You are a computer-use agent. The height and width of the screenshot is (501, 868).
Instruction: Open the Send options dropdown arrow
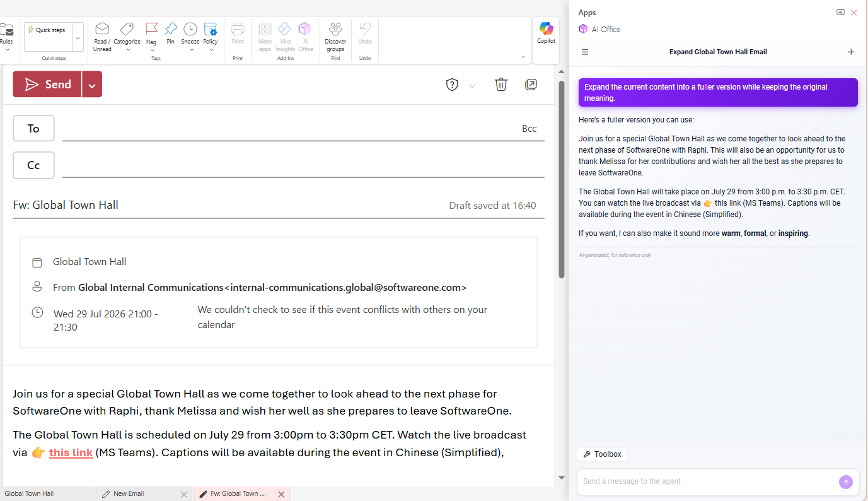[92, 85]
